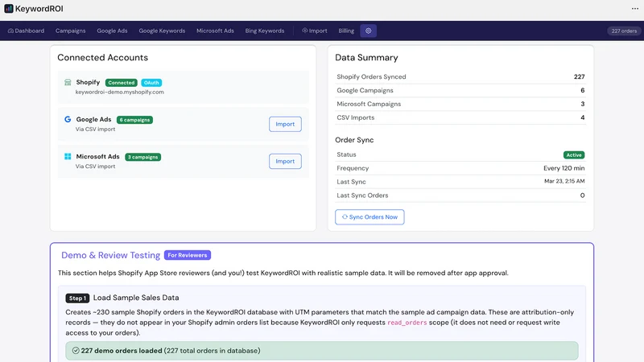644x362 pixels.
Task: Click the KeywordROI logo icon
Action: tap(9, 9)
